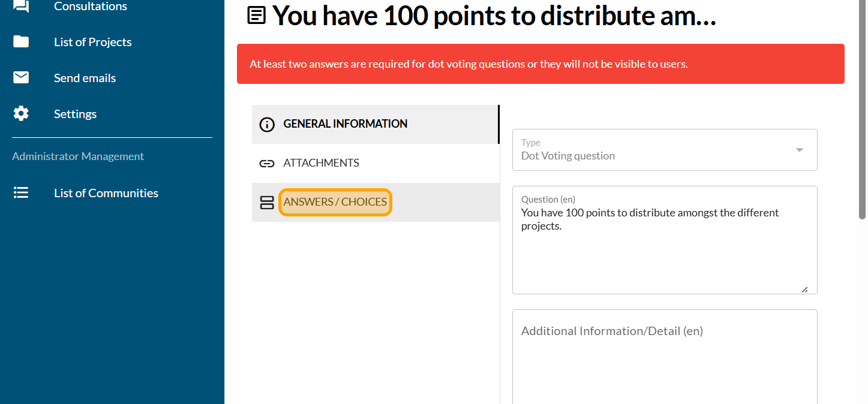Switch to the General Information tab
This screenshot has height=404, width=868.
(x=345, y=124)
